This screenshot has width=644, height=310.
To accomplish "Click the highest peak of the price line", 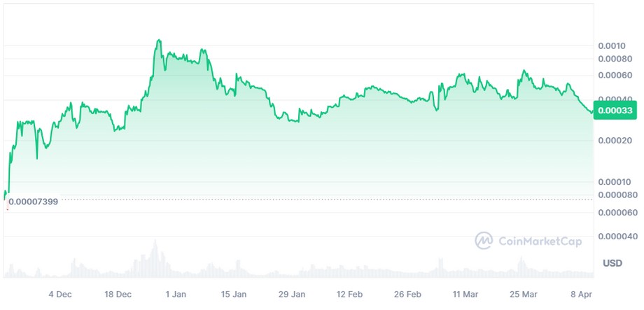I will 159,41.
